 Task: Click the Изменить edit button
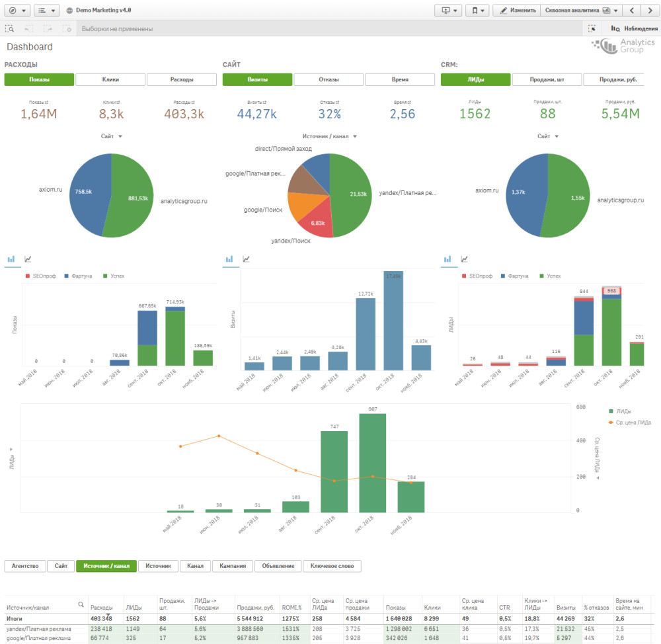click(x=517, y=11)
